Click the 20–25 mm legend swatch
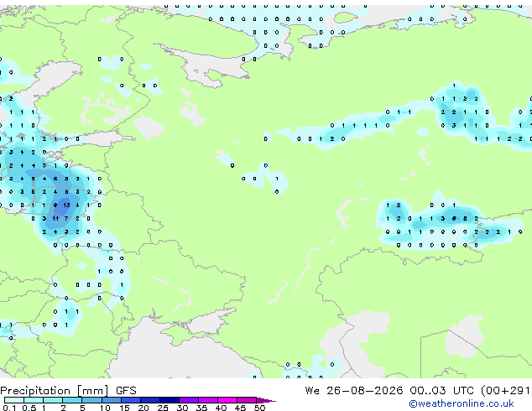The image size is (532, 411). coord(149,400)
